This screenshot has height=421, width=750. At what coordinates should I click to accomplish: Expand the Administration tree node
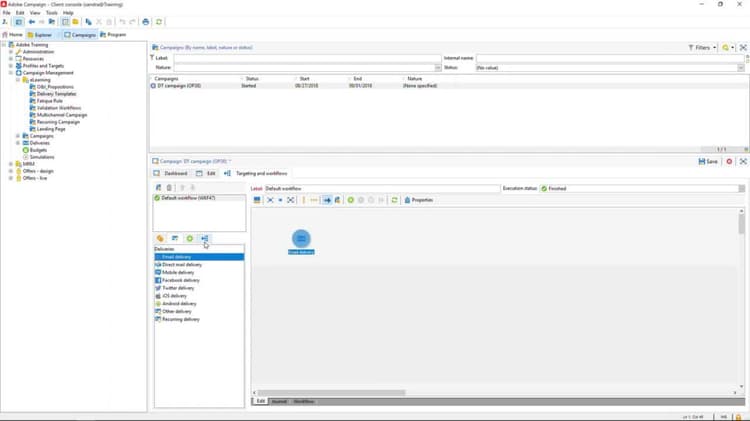pyautogui.click(x=11, y=52)
